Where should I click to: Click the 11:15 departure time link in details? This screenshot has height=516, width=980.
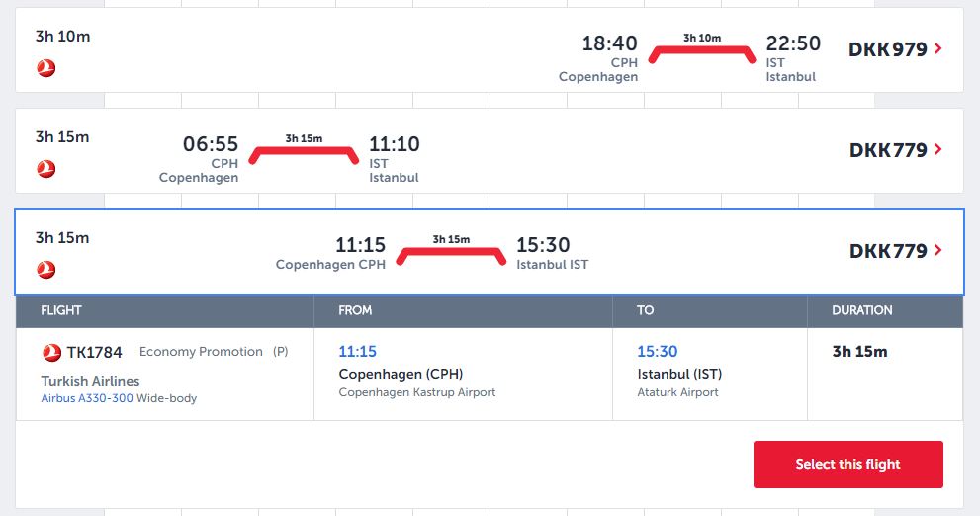(357, 352)
